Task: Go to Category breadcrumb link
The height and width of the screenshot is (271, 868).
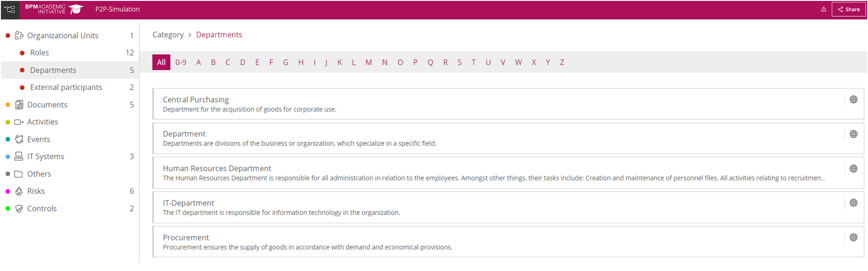Action: click(168, 35)
